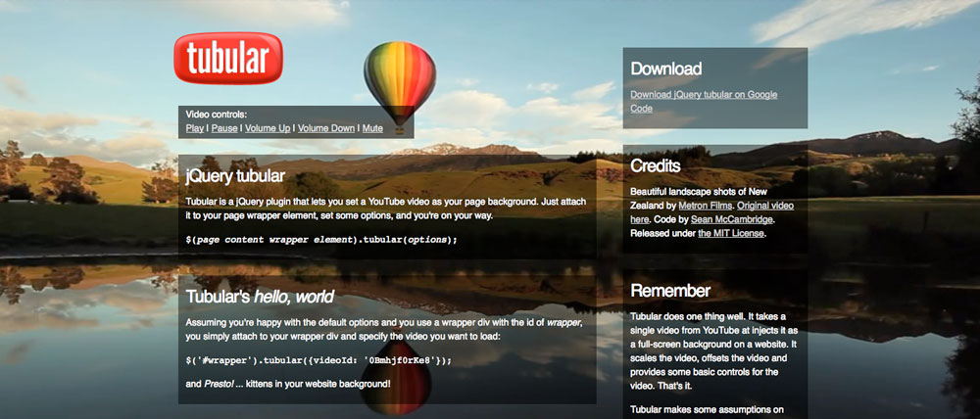
Task: Mute the background video
Action: (x=372, y=128)
